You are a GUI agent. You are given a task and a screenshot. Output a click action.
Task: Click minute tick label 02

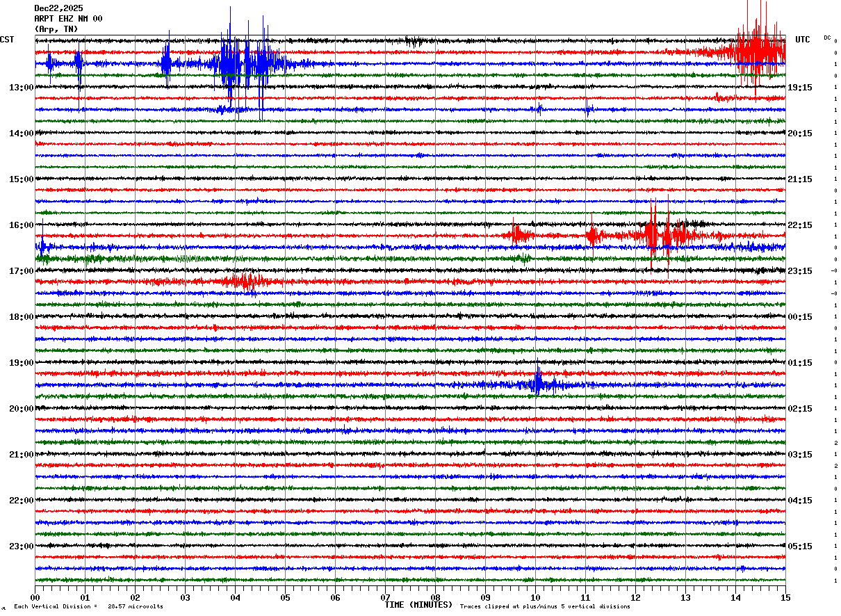(135, 597)
